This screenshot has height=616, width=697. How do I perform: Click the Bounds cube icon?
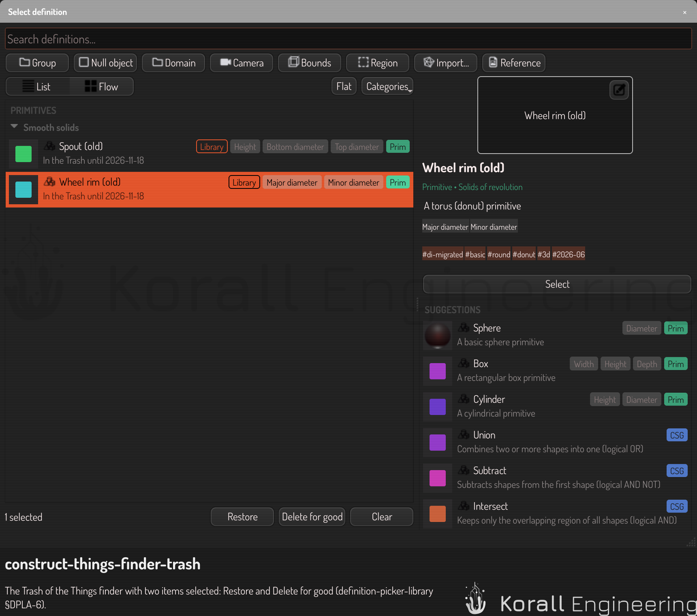click(x=293, y=62)
